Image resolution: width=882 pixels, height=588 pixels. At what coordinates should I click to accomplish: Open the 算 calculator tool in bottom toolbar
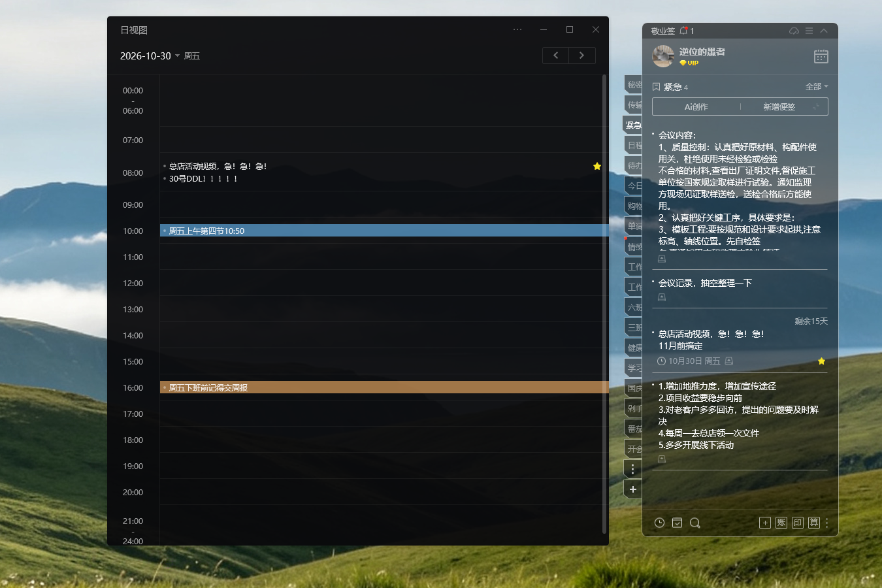pos(814,523)
